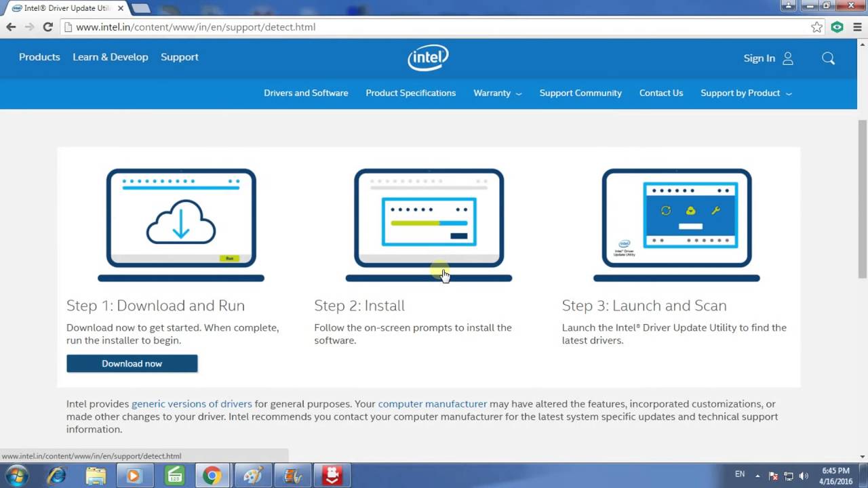Viewport: 868px width, 488px height.
Task: Open Support Community link
Action: tap(580, 93)
